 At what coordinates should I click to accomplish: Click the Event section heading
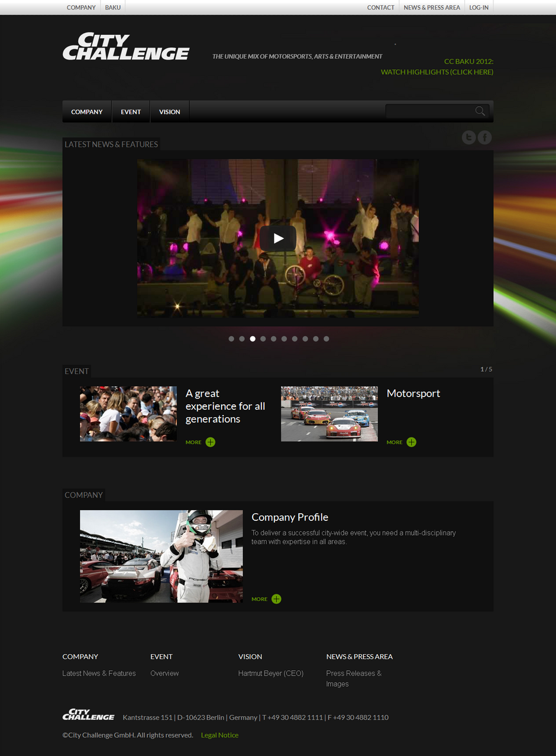[x=77, y=371]
